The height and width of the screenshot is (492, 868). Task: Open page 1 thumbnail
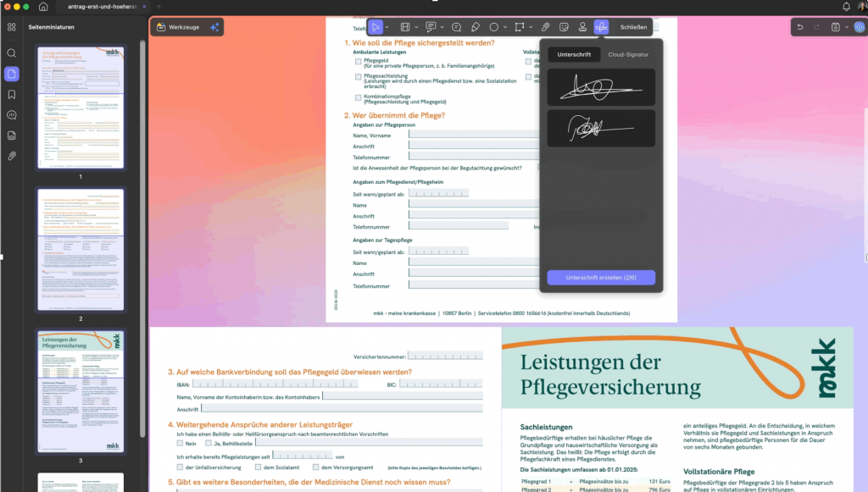coord(81,108)
